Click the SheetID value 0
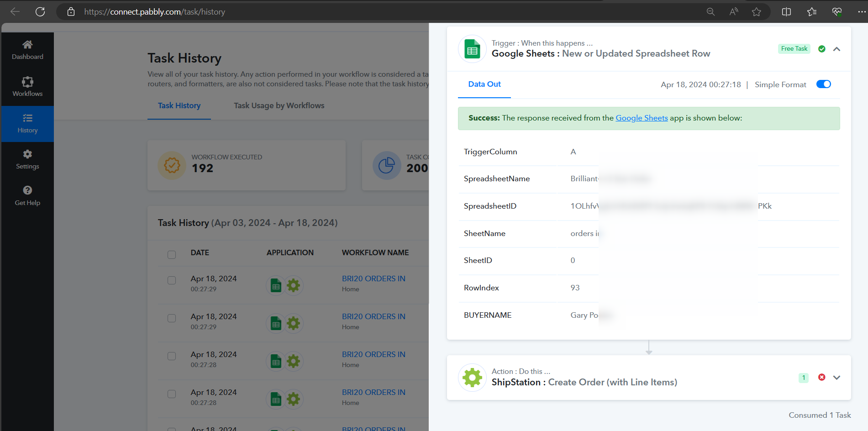The image size is (868, 431). [x=573, y=261]
